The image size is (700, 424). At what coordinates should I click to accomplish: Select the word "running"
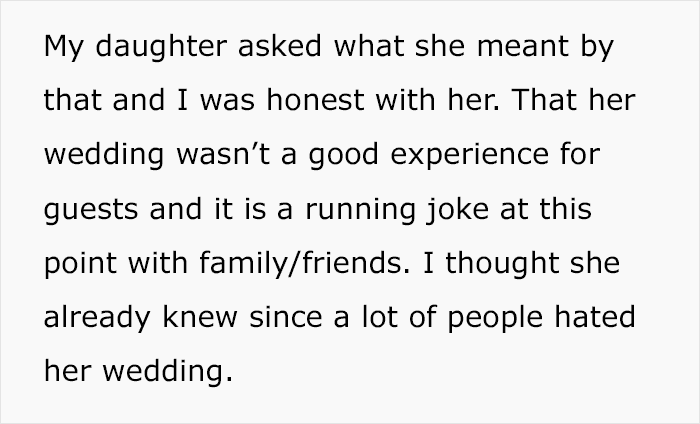click(360, 210)
